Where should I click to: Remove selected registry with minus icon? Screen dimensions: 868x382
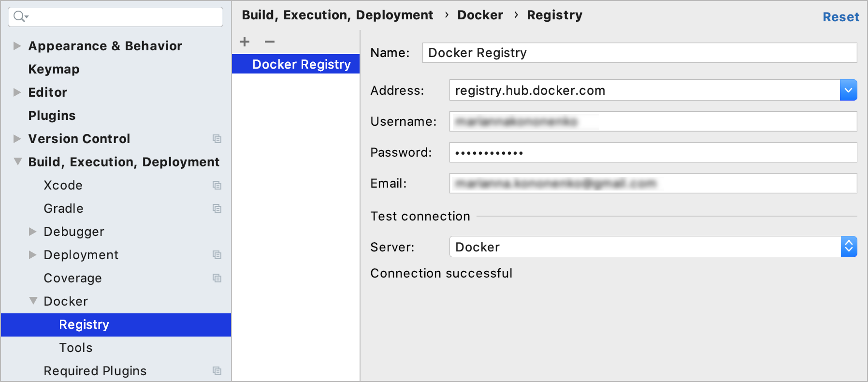(270, 42)
